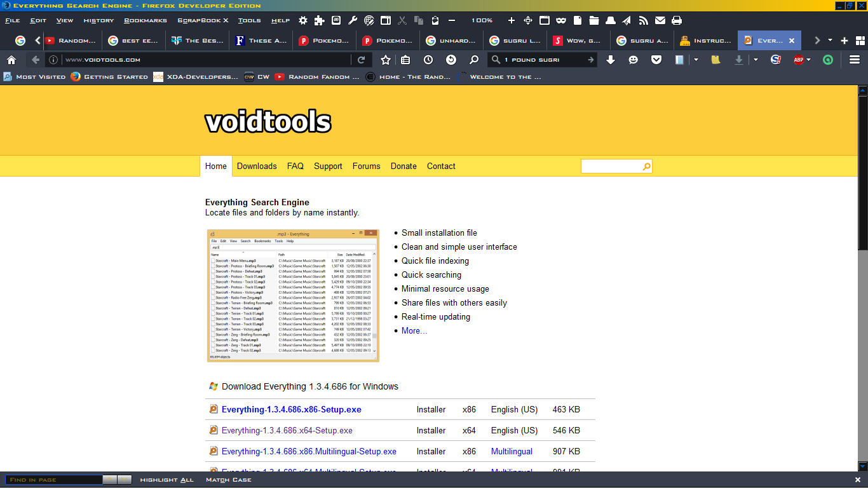The image size is (868, 488).
Task: Reset zoom via the 100% label
Action: coord(482,20)
